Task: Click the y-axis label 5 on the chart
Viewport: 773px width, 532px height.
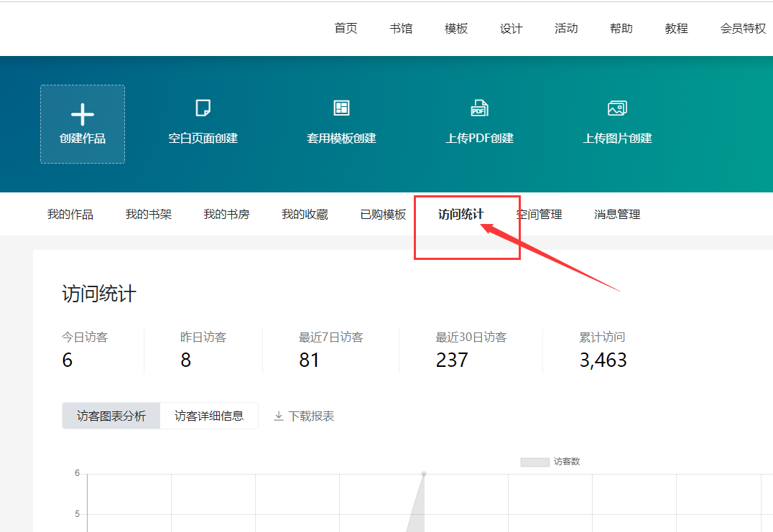Action: click(x=77, y=514)
